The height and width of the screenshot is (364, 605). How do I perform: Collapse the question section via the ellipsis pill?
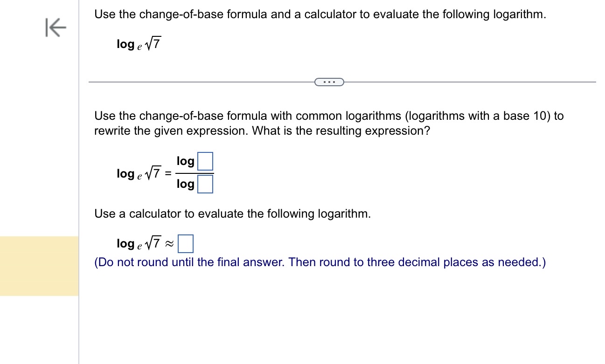coord(329,82)
